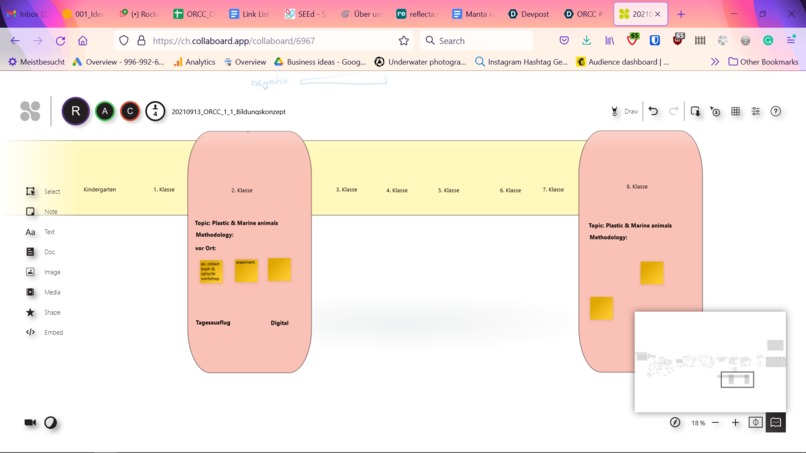
Task: Switch to the Manta browser tab
Action: point(473,14)
